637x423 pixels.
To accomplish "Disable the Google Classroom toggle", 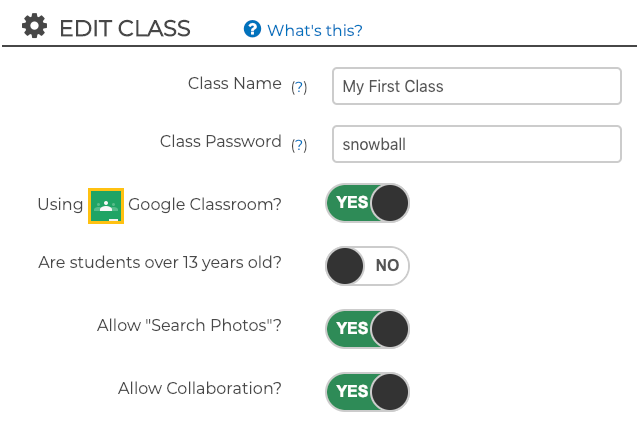I will (367, 203).
